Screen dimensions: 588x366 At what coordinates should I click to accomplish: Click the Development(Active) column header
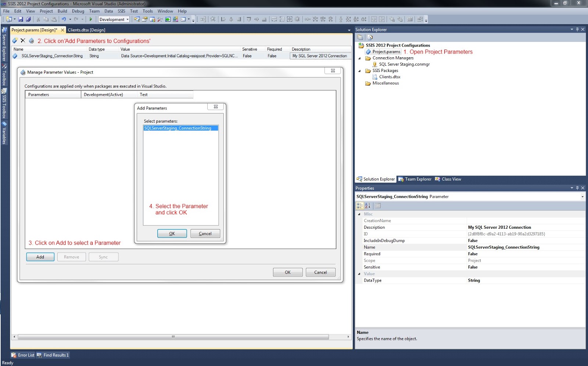108,95
